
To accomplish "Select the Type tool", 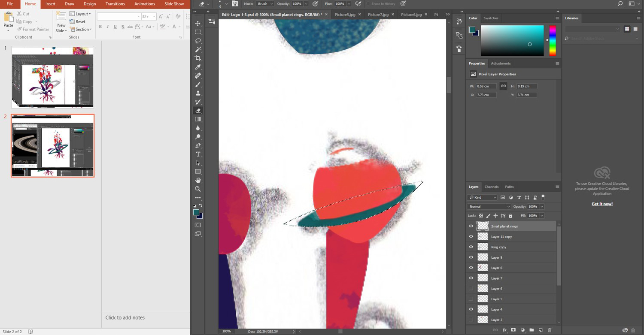I will tap(198, 154).
